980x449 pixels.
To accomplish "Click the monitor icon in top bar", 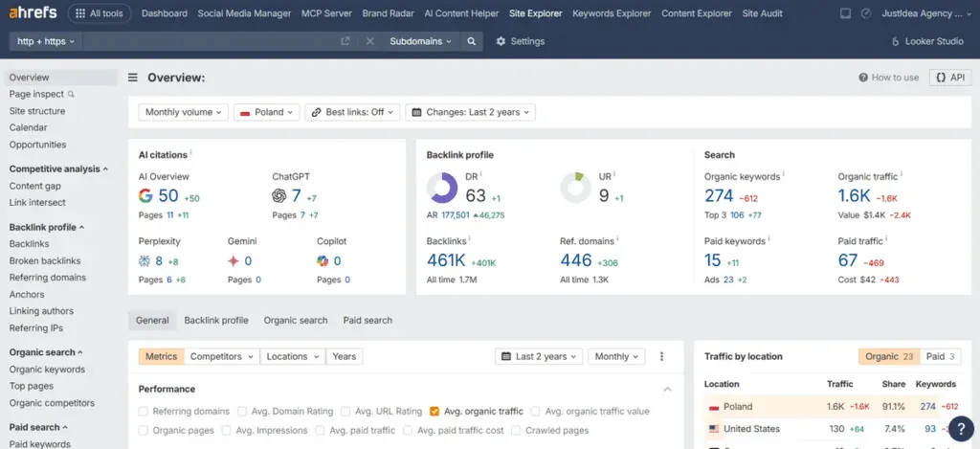I will (845, 13).
